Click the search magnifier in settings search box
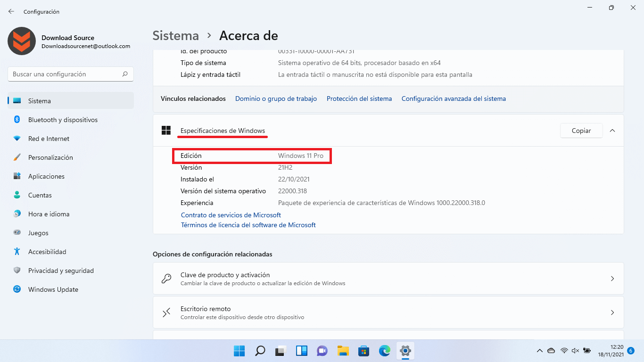644x362 pixels. click(x=125, y=74)
